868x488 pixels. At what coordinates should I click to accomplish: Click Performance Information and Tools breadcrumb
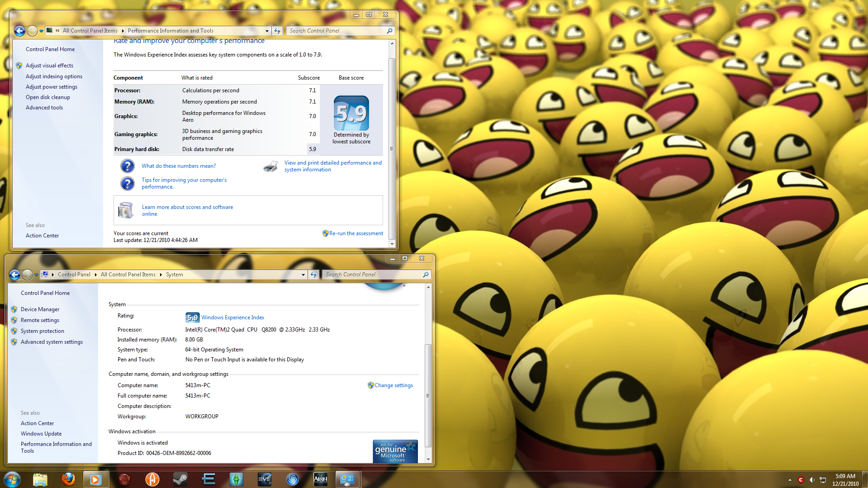pos(171,31)
